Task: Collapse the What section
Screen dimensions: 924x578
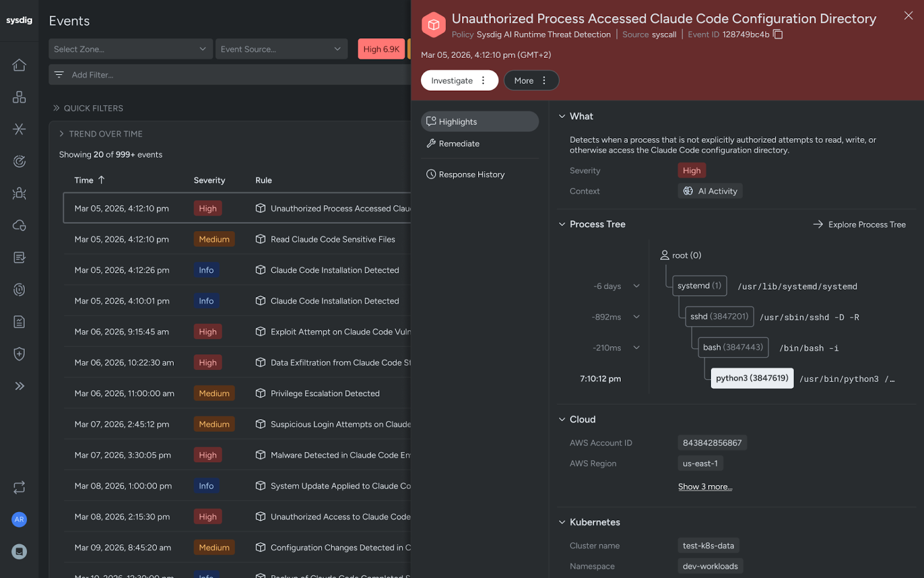Action: tap(562, 116)
